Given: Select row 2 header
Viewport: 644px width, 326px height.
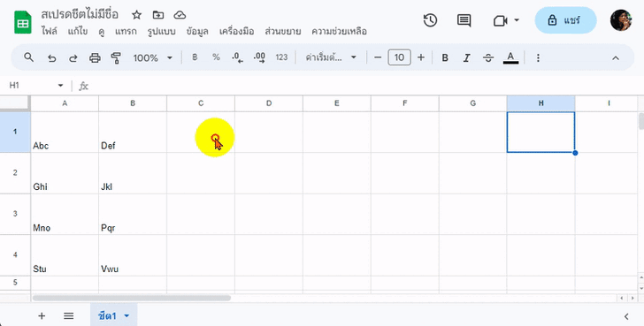Looking at the screenshot, I should 15,172.
